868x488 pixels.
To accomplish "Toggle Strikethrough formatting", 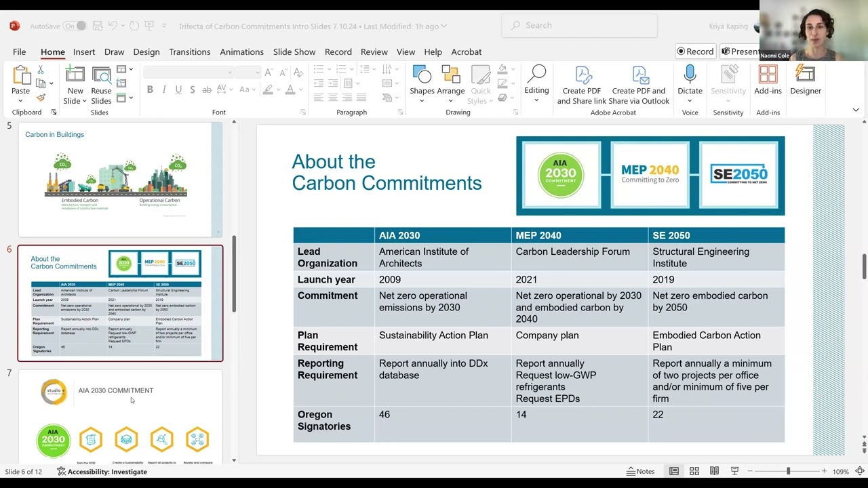I will (207, 89).
